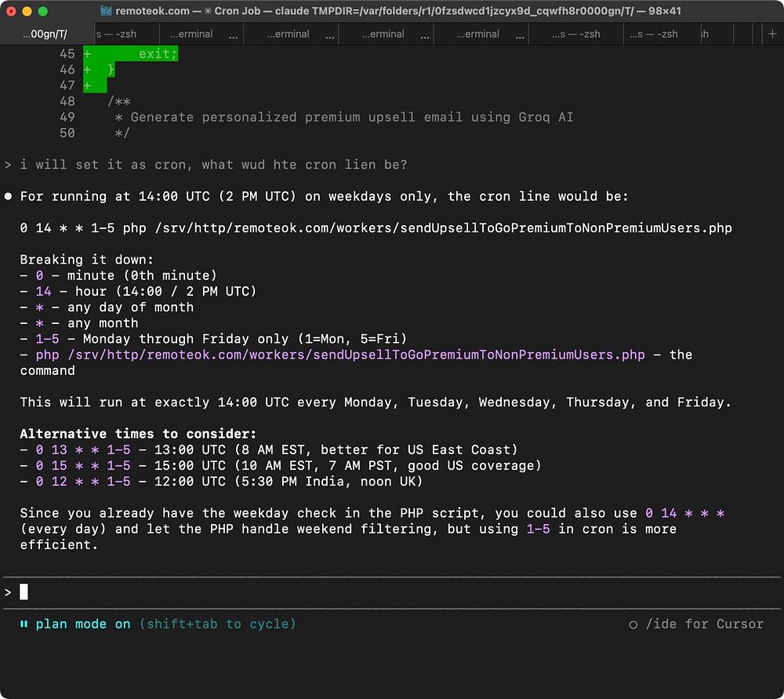Click the purple php command path in breakdown list
This screenshot has width=784, height=699.
pos(340,355)
